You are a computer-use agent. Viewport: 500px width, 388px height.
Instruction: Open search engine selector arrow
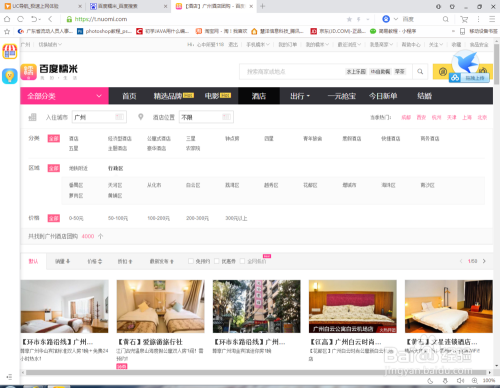point(396,19)
